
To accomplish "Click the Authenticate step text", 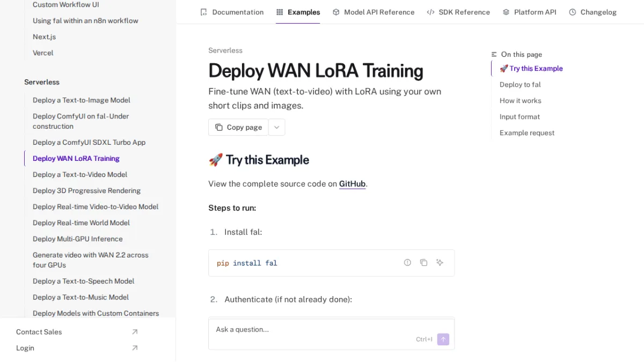I will pos(288,299).
